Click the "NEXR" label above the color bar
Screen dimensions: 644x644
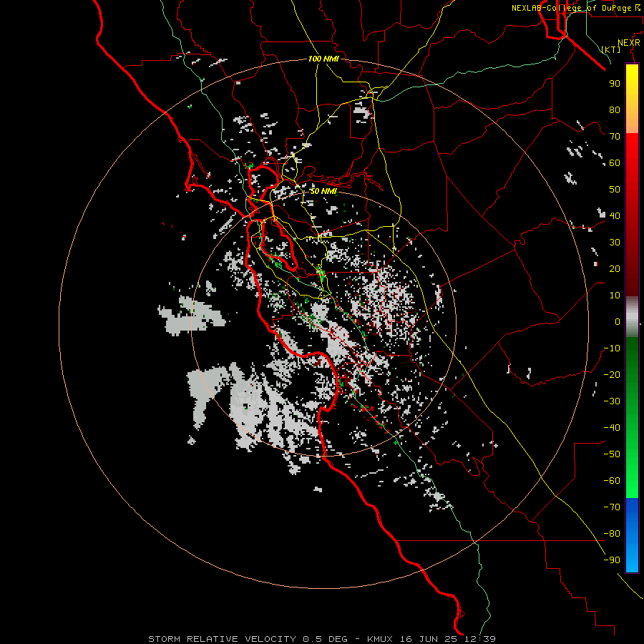click(629, 43)
